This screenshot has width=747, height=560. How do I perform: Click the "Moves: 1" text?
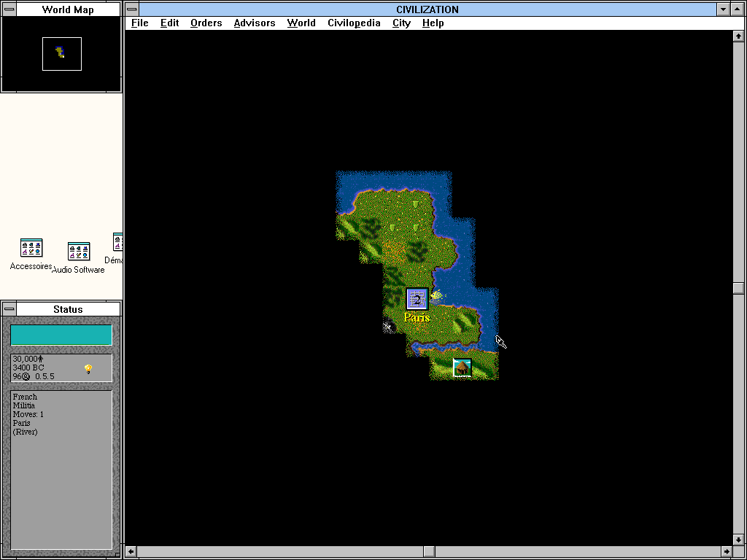tap(28, 414)
